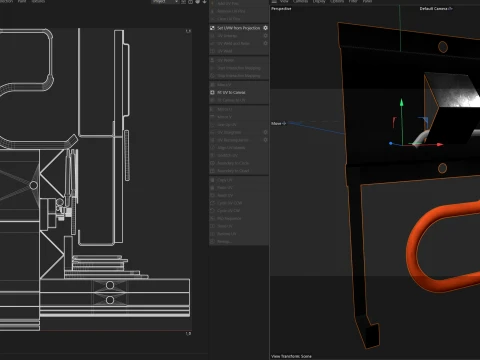Screen dimensions: 480x360
Task: Click the Cycle UV CCW icon
Action: [212, 203]
